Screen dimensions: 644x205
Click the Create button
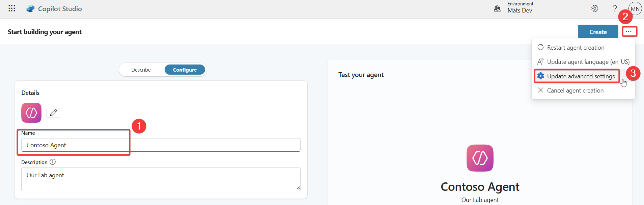click(x=598, y=31)
